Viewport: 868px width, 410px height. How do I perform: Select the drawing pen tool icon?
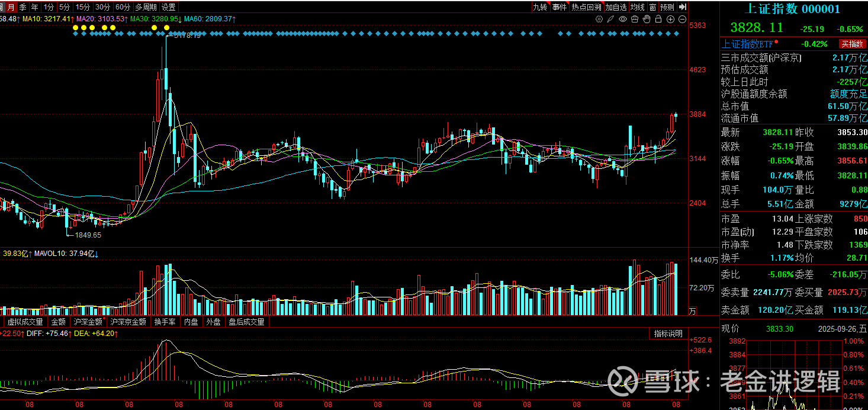click(610, 19)
